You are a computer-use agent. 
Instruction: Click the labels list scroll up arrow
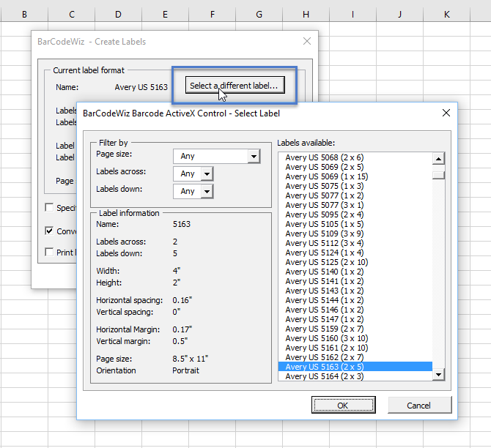(438, 159)
